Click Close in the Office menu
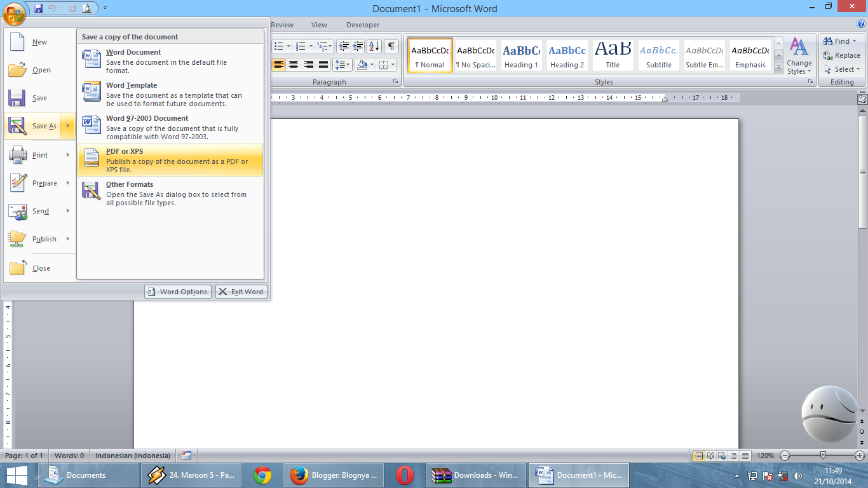The image size is (868, 488). (x=39, y=268)
